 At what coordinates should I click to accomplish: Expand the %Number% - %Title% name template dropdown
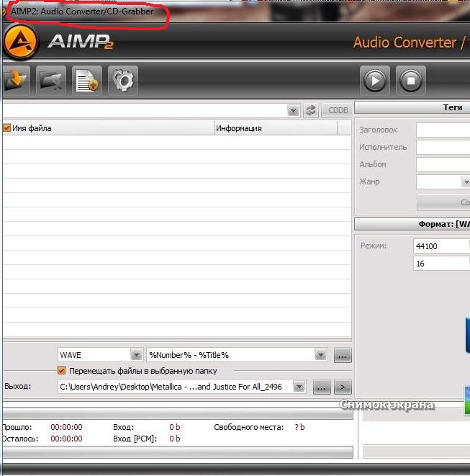[320, 355]
